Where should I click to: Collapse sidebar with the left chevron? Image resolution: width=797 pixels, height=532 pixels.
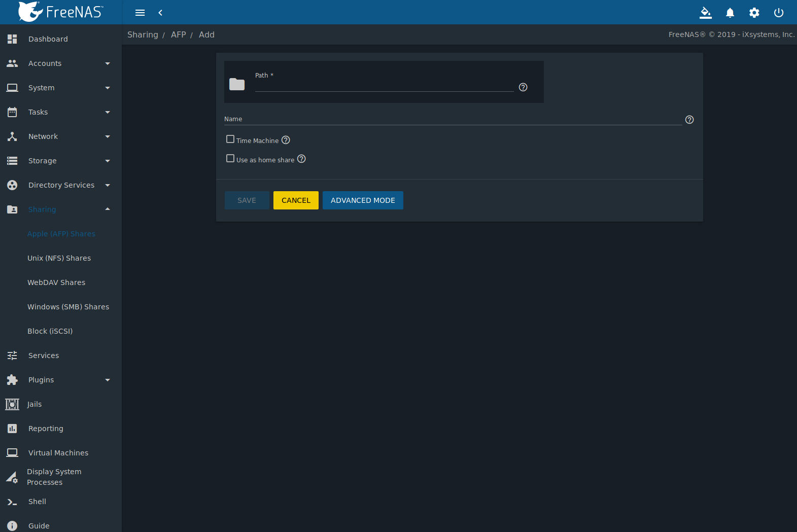coord(160,13)
